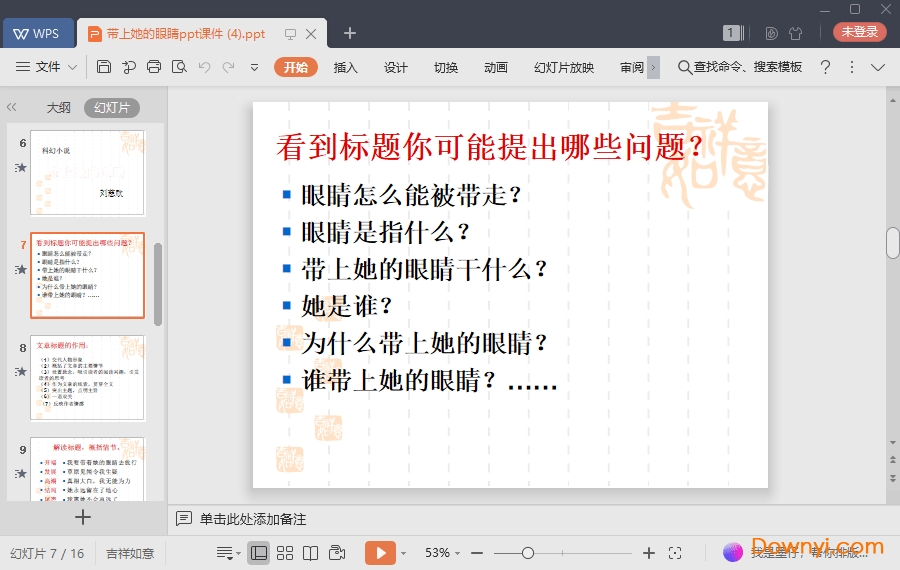Toggle normal view mode button
Screen dimensions: 900x570
pos(258,553)
